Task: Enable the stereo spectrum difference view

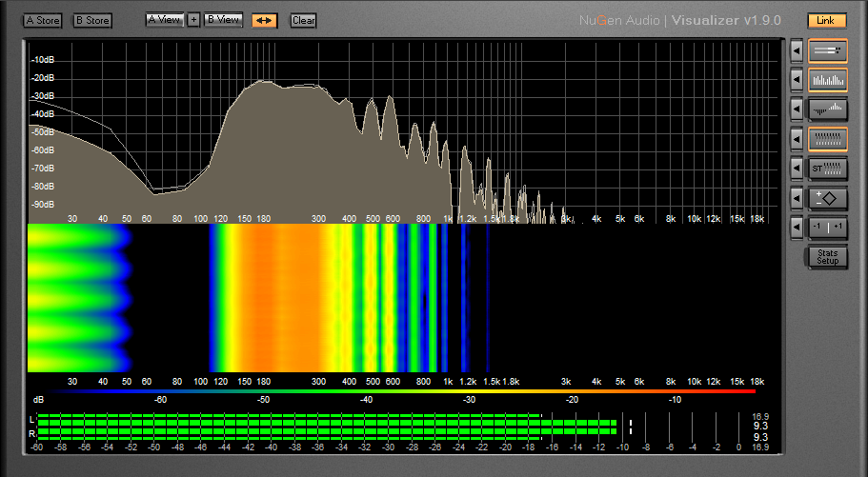Action: click(x=827, y=109)
